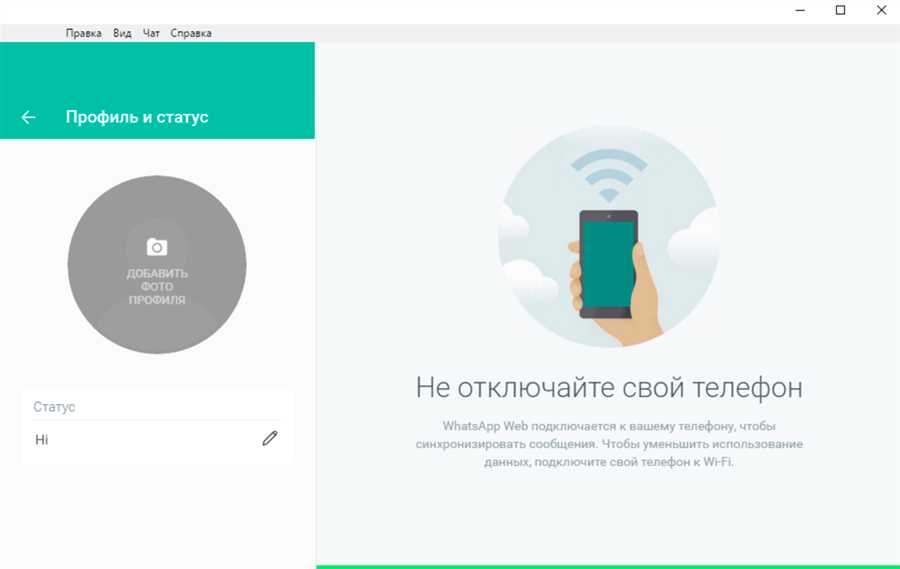This screenshot has width=900, height=569.
Task: Go back using the left arrow
Action: point(28,117)
